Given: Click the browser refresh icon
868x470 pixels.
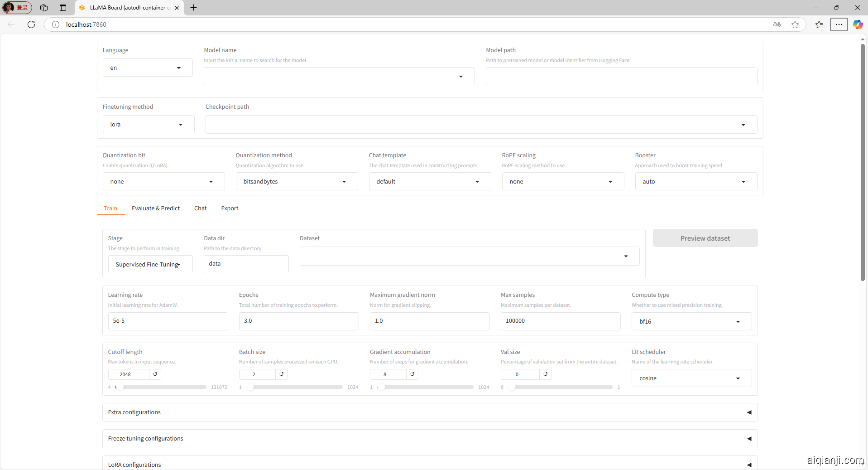Looking at the screenshot, I should [x=31, y=24].
